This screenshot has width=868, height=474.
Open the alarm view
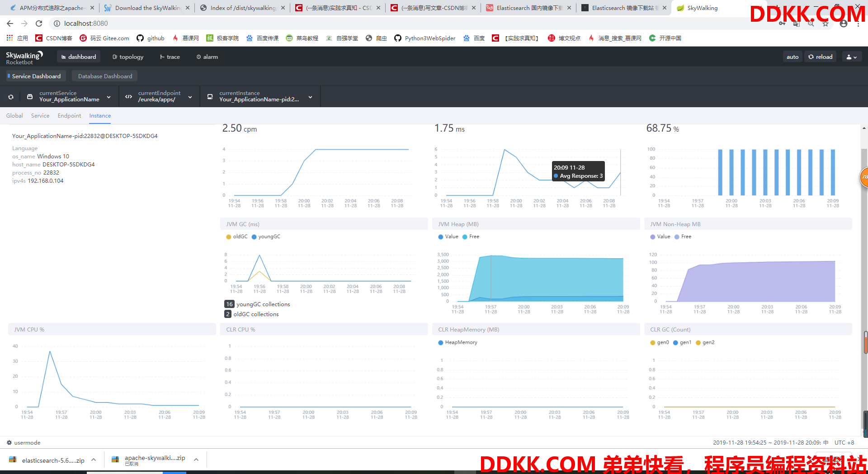tap(207, 57)
